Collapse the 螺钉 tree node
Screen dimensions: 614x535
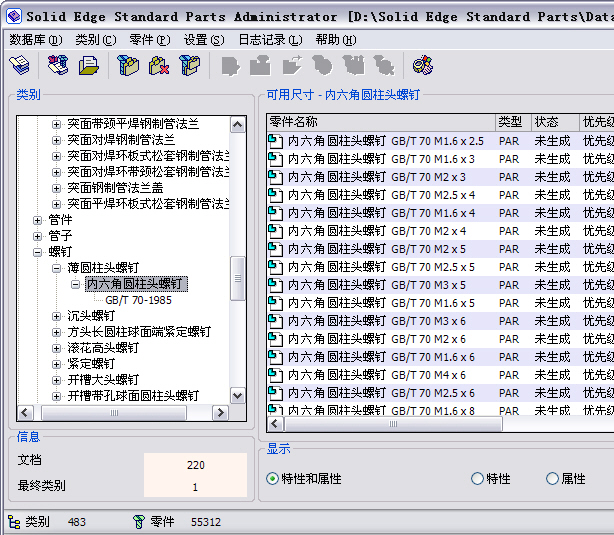coord(38,252)
